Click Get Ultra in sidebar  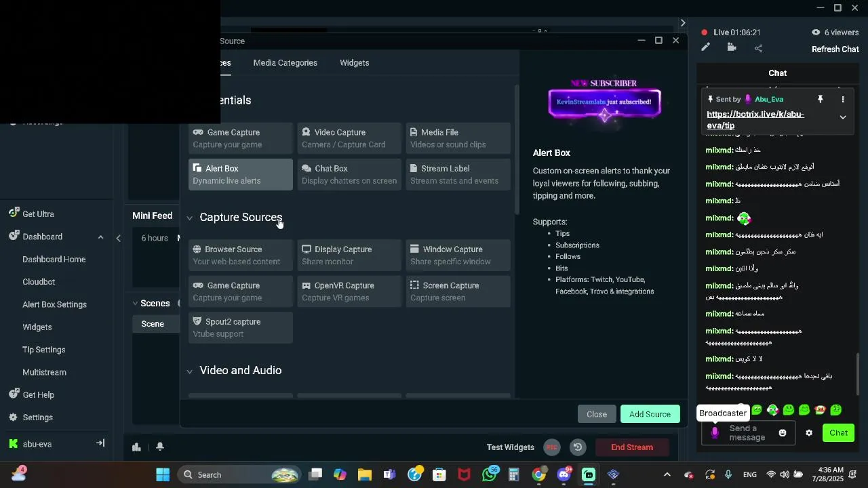38,213
